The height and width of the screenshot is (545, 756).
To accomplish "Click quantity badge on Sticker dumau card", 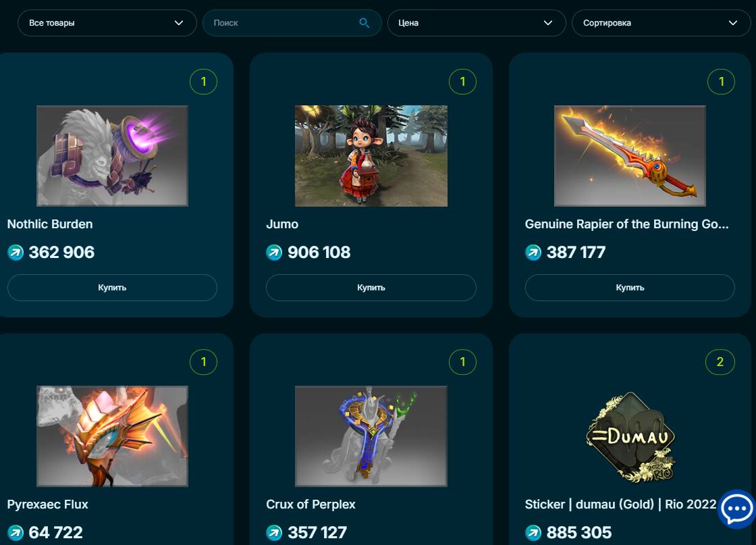I will [720, 362].
